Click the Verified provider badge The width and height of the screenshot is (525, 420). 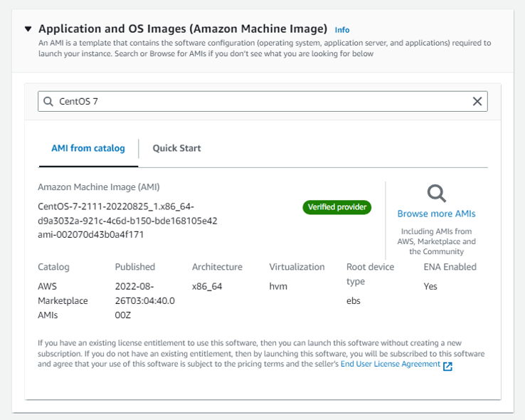(336, 207)
